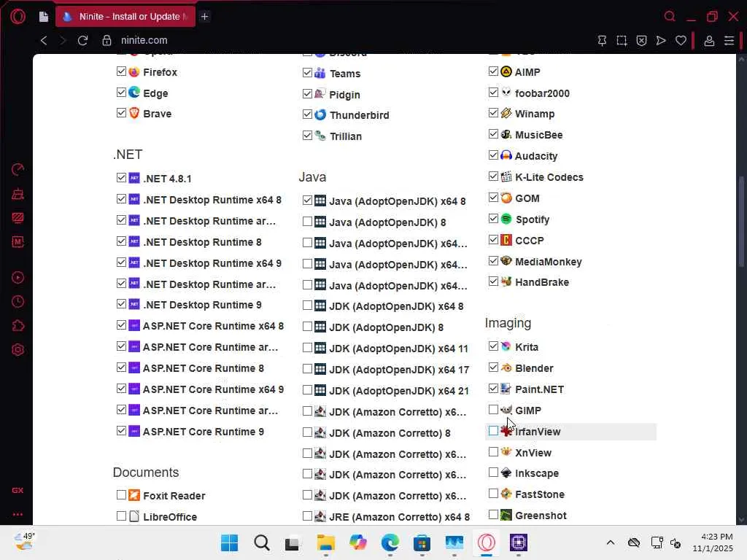
Task: Uncheck the Edge checkbox
Action: point(121,92)
